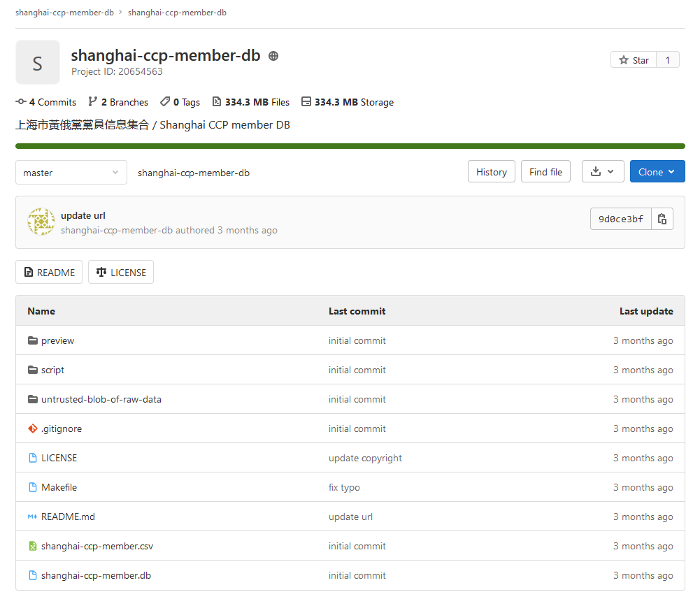Click the file icon before 334.3 MB Files

click(217, 102)
